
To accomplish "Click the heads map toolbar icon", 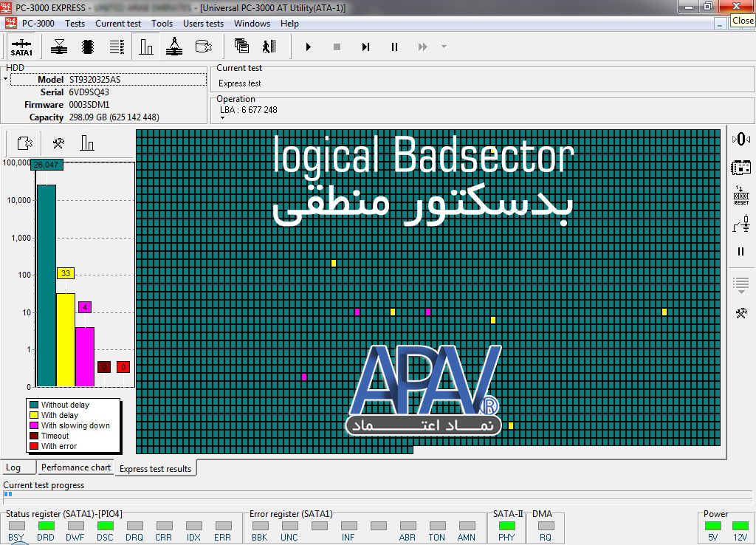I will point(174,47).
